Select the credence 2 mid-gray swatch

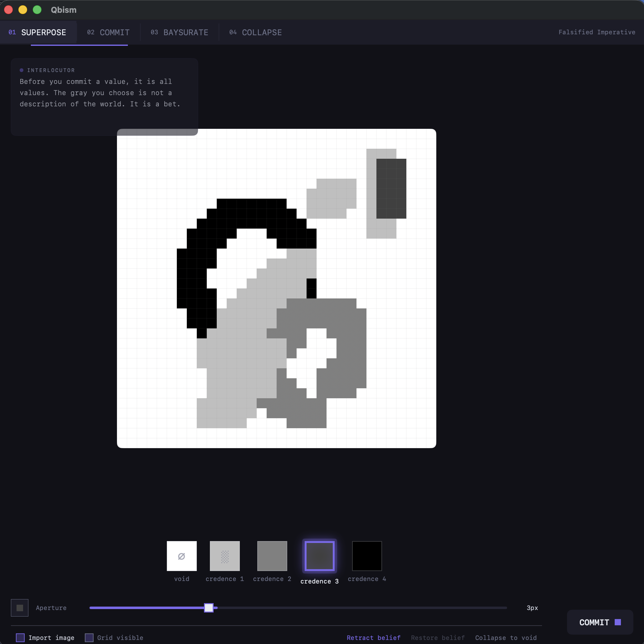[x=272, y=556]
